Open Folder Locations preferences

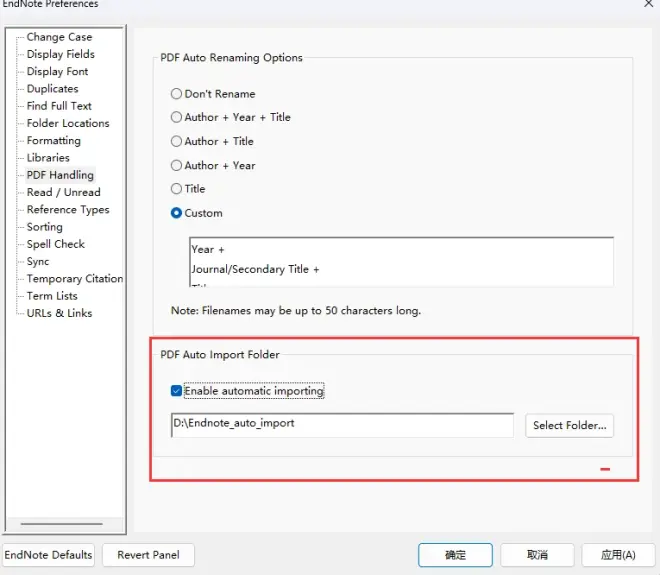pos(68,123)
